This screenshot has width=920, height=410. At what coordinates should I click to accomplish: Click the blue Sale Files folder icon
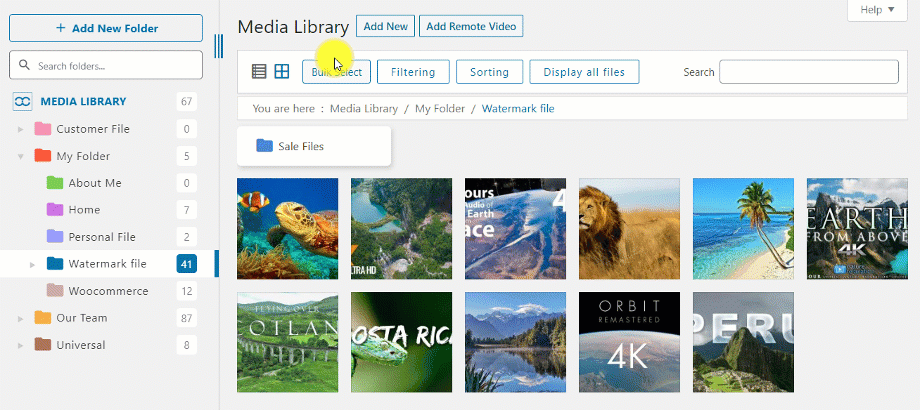pyautogui.click(x=264, y=146)
